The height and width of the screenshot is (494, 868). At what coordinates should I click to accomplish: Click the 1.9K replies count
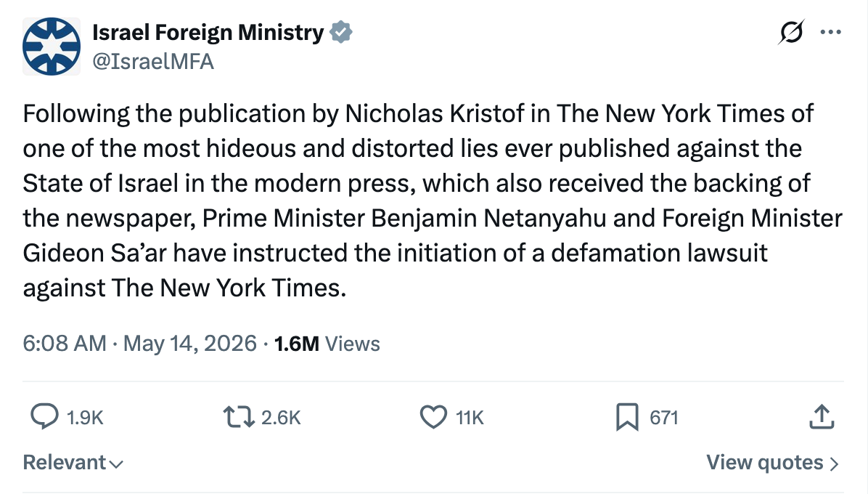(85, 418)
